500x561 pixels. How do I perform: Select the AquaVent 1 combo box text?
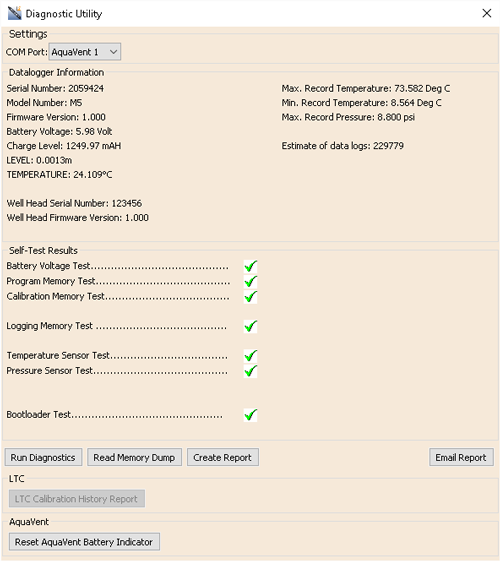[x=75, y=52]
